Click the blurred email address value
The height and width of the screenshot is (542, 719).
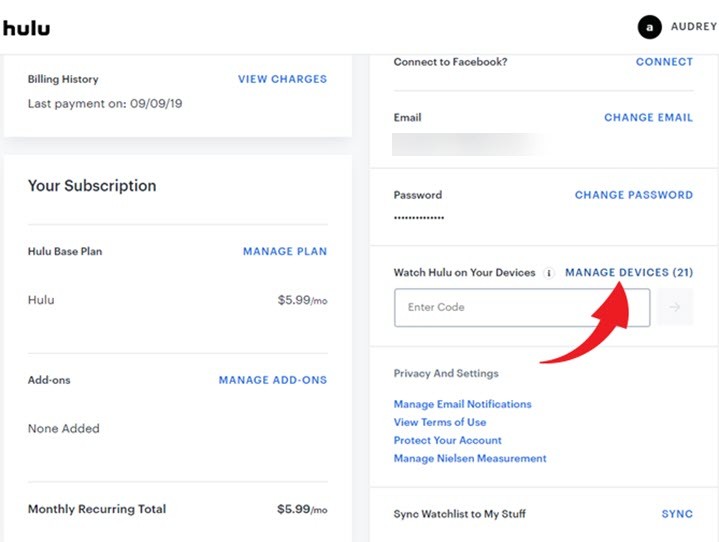click(x=468, y=144)
